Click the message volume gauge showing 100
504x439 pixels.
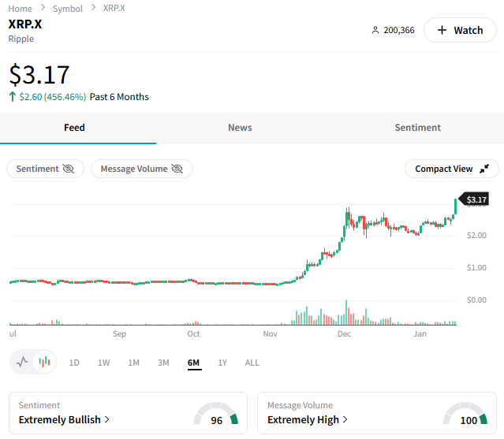pos(465,415)
